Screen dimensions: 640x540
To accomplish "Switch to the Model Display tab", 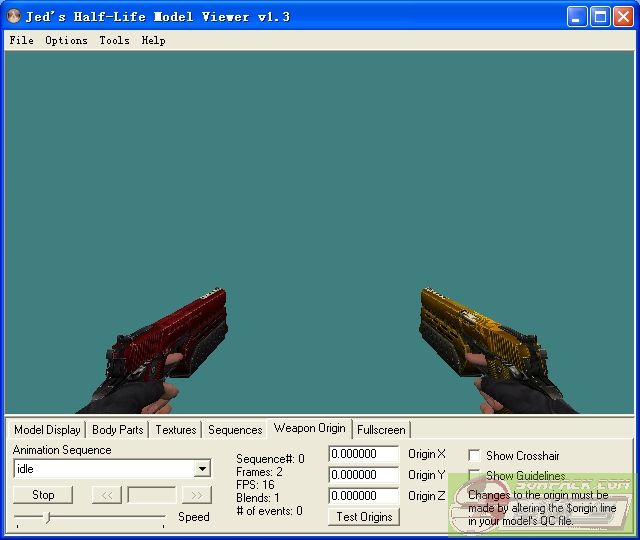I will coord(47,430).
